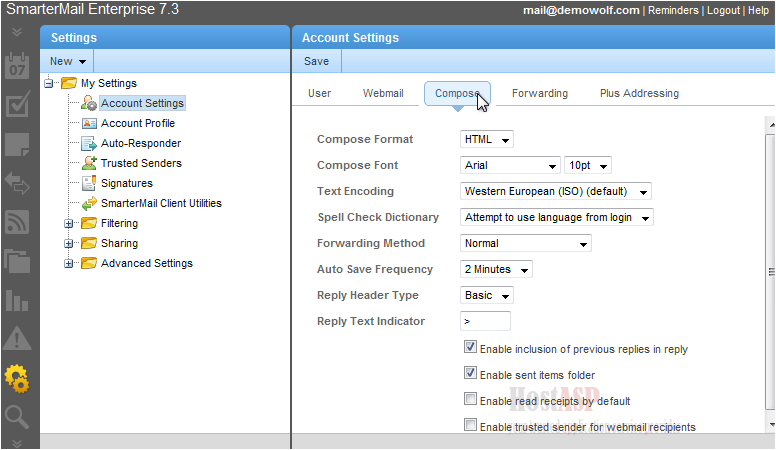
Task: Click bottom double chevron in sidebar
Action: coord(17,443)
